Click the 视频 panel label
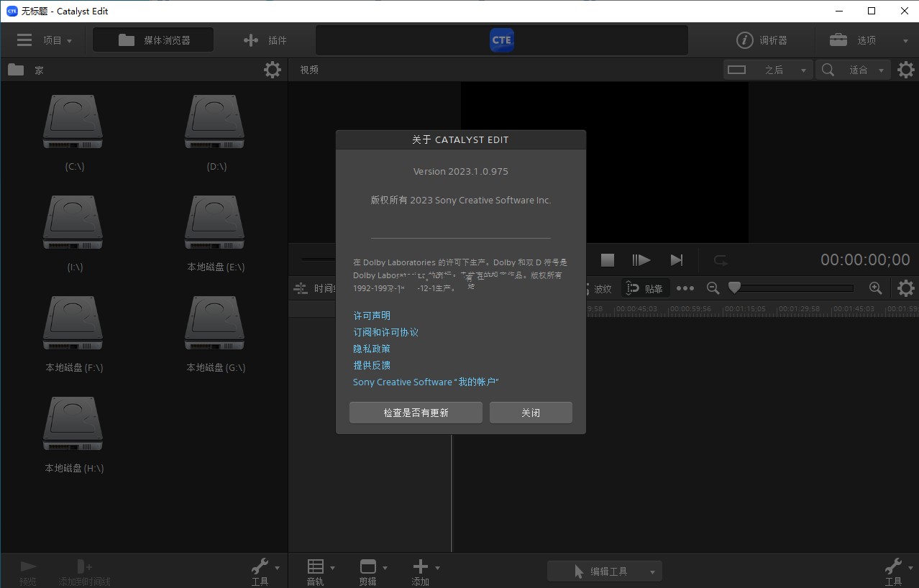This screenshot has height=588, width=919. [309, 70]
